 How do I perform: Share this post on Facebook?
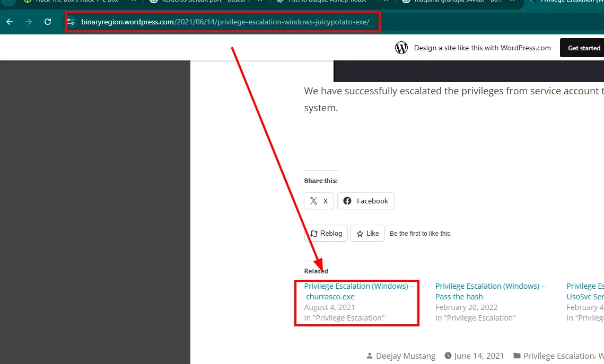pyautogui.click(x=365, y=201)
